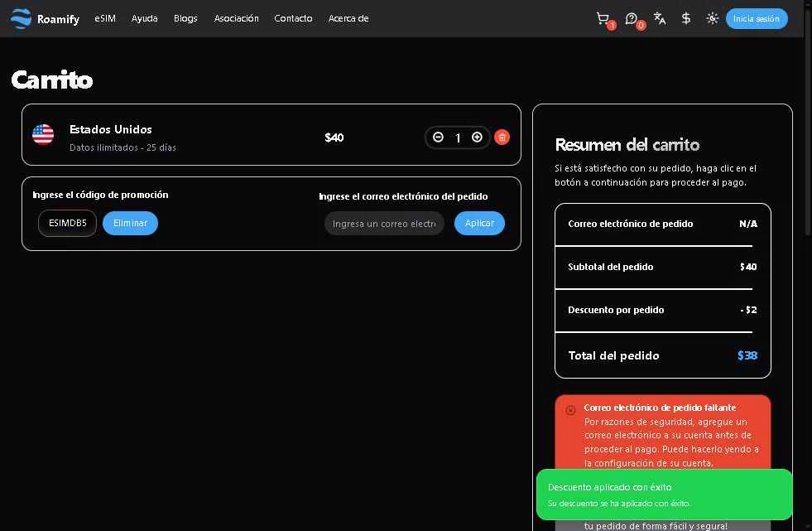This screenshot has width=812, height=531.
Task: Open the Ayuda menu item
Action: click(145, 19)
